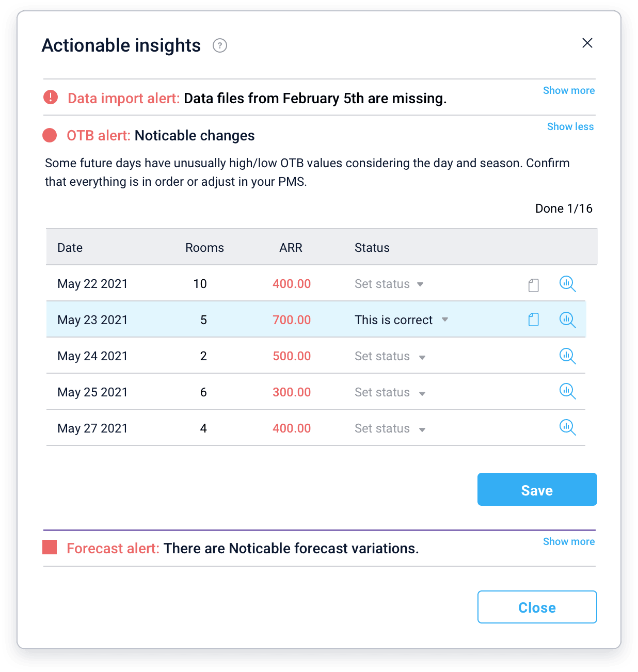Open the note icon for May 22
The height and width of the screenshot is (672, 638).
click(534, 285)
